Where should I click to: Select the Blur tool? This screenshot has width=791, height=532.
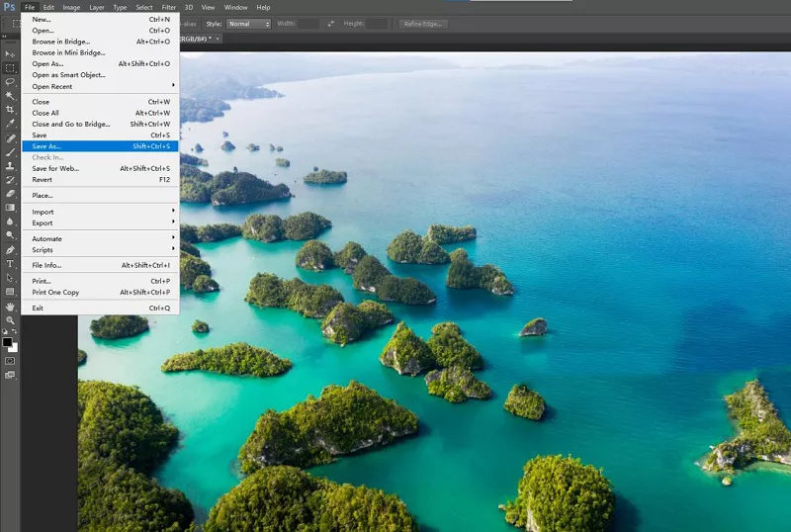(x=10, y=222)
